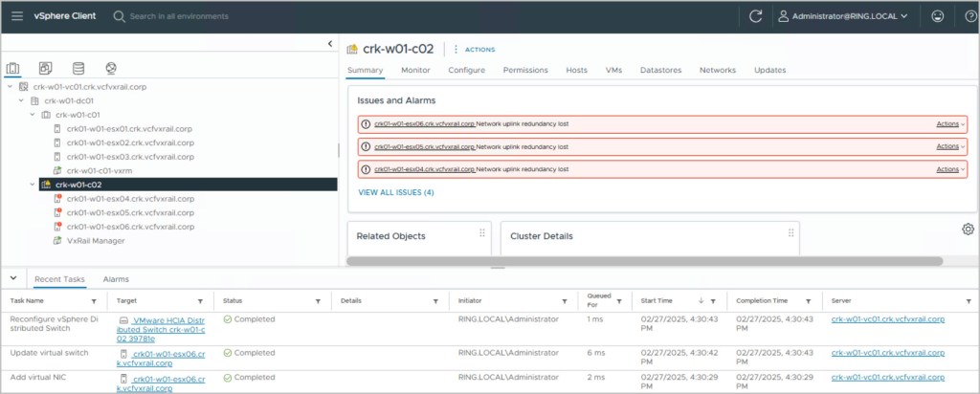Open the Storage inventory view icon
This screenshot has height=394, width=980.
78,69
